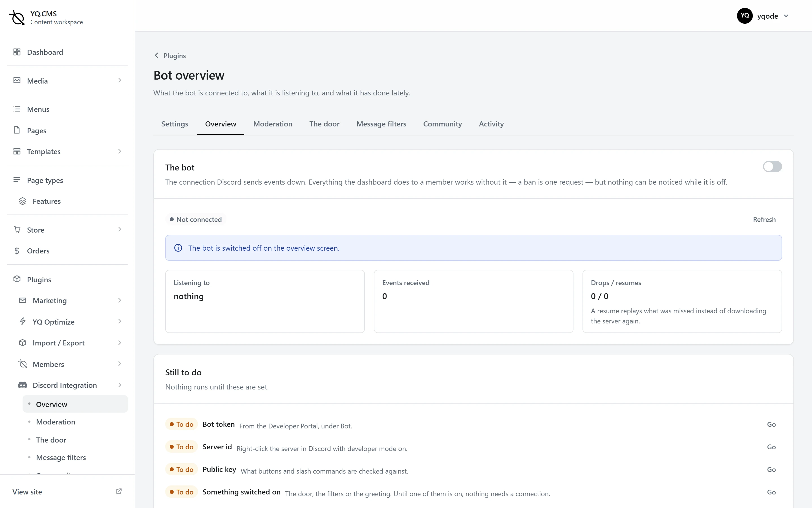Screen dimensions: 812x508
Task: Click the To do badge for Server id
Action: click(181, 447)
